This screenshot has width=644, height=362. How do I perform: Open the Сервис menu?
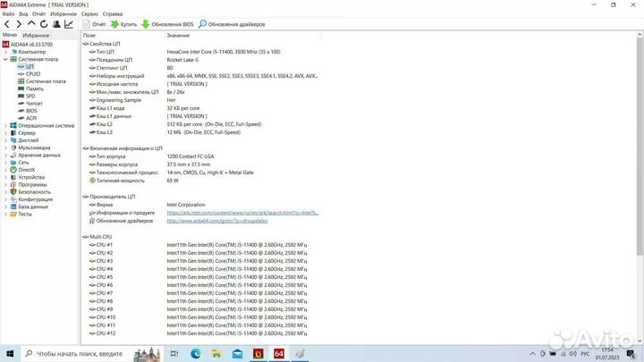[x=90, y=14]
